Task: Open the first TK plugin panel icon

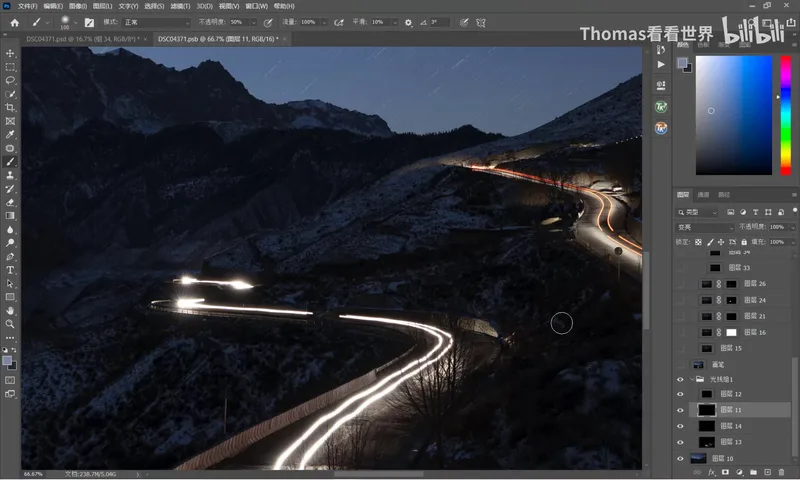Action: pos(661,107)
